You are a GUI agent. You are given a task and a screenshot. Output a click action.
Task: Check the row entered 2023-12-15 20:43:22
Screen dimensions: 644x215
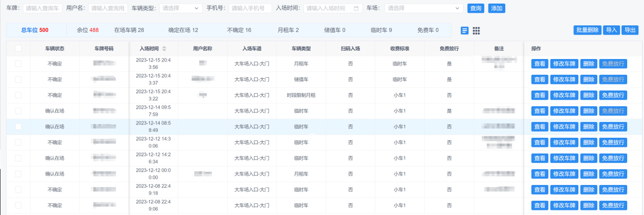18,95
